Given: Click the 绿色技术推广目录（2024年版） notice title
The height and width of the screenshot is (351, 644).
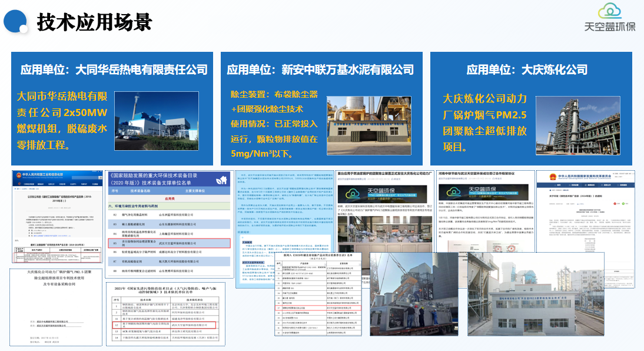Looking at the screenshot, I should [575, 196].
